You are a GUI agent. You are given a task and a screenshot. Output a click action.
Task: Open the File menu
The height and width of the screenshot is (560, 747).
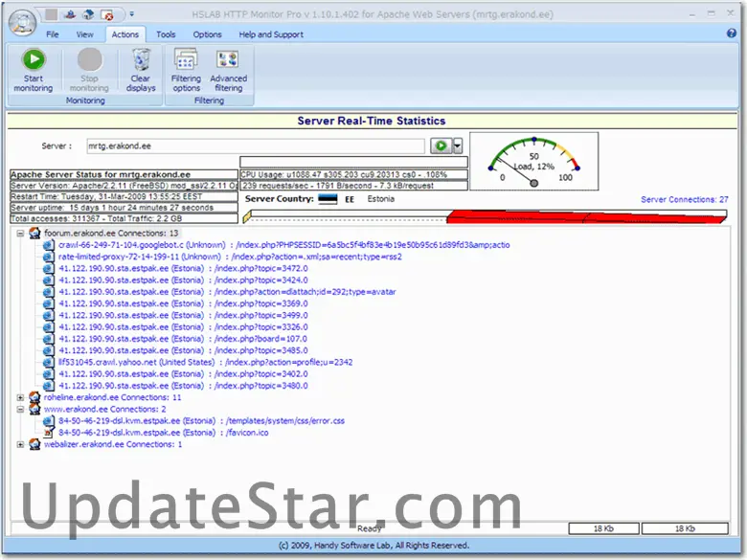pyautogui.click(x=53, y=34)
